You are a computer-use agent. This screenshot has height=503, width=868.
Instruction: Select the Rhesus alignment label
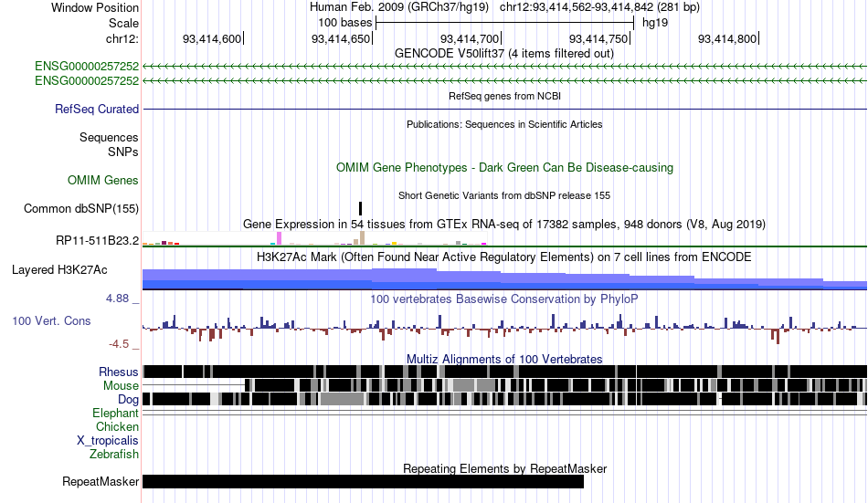(x=119, y=372)
